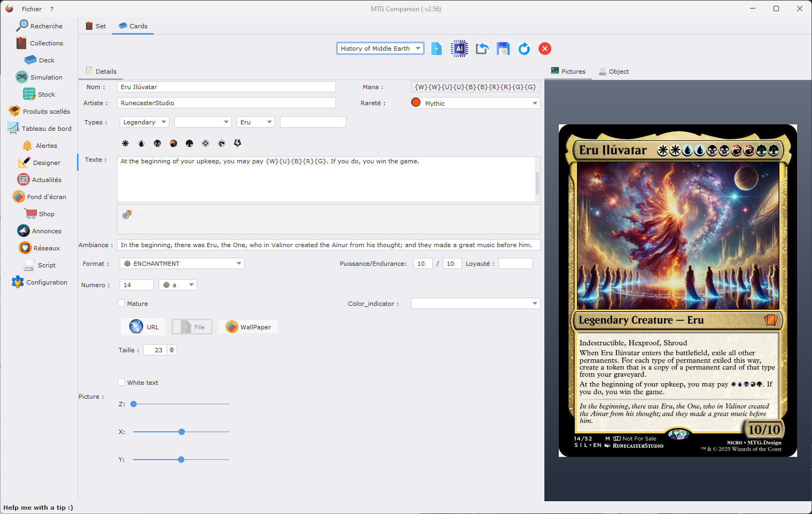The height and width of the screenshot is (514, 812).
Task: Click the chat question bubble icon
Action: click(127, 215)
